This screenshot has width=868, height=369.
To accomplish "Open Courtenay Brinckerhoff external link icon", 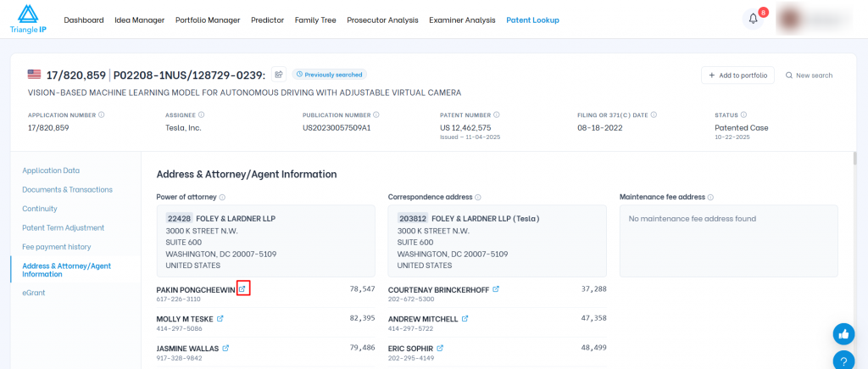I will coord(496,289).
